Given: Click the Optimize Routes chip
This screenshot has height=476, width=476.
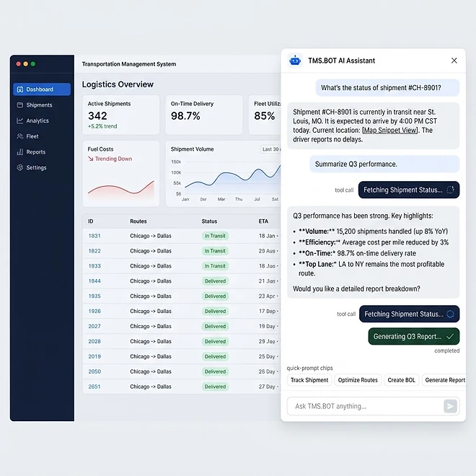Looking at the screenshot, I should point(358,380).
